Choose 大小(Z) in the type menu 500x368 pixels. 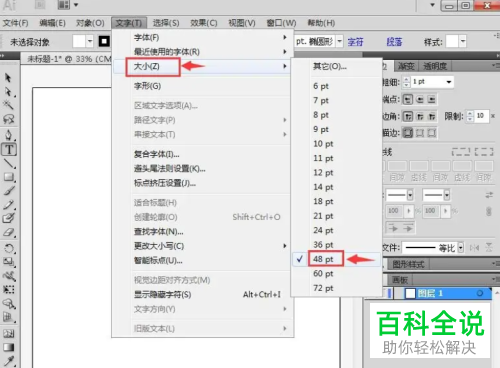203,66
